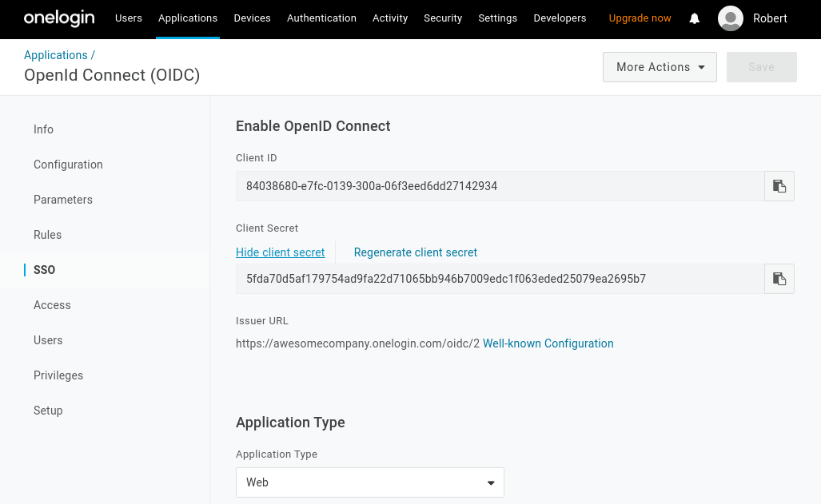821x504 pixels.
Task: Open the Developers menu
Action: tap(560, 18)
